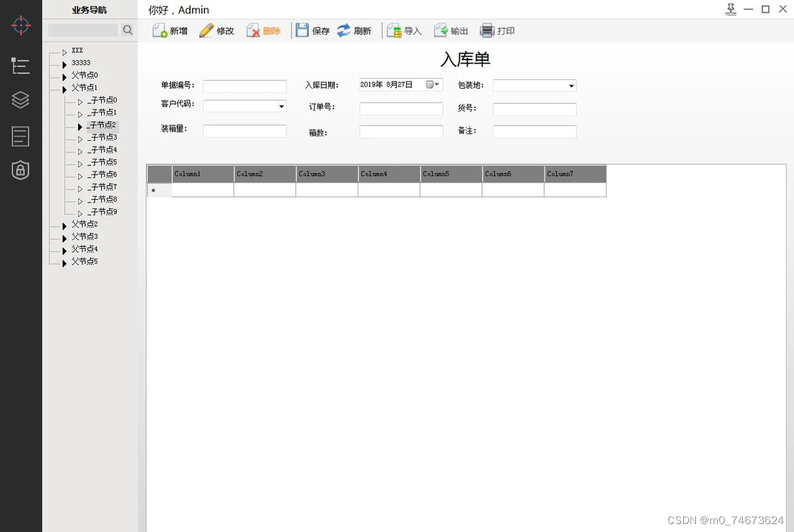Select the _子节点1 tree item
This screenshot has height=532, width=794.
pyautogui.click(x=102, y=112)
